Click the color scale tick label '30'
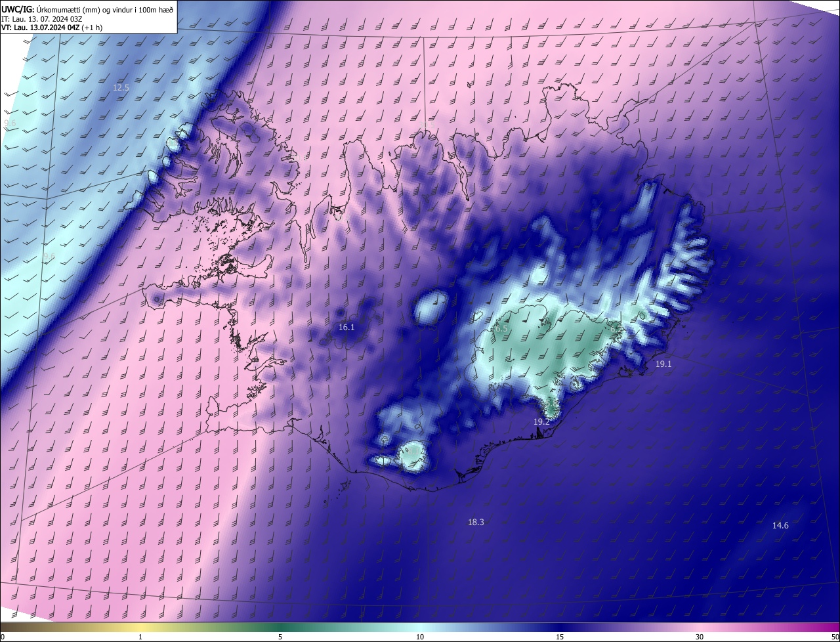 coord(700,637)
